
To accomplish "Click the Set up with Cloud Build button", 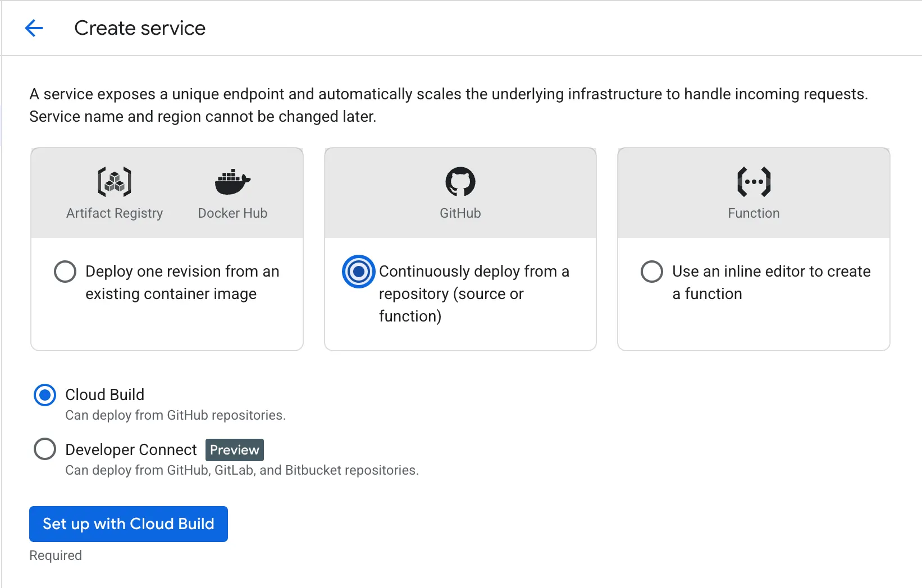I will (x=128, y=524).
